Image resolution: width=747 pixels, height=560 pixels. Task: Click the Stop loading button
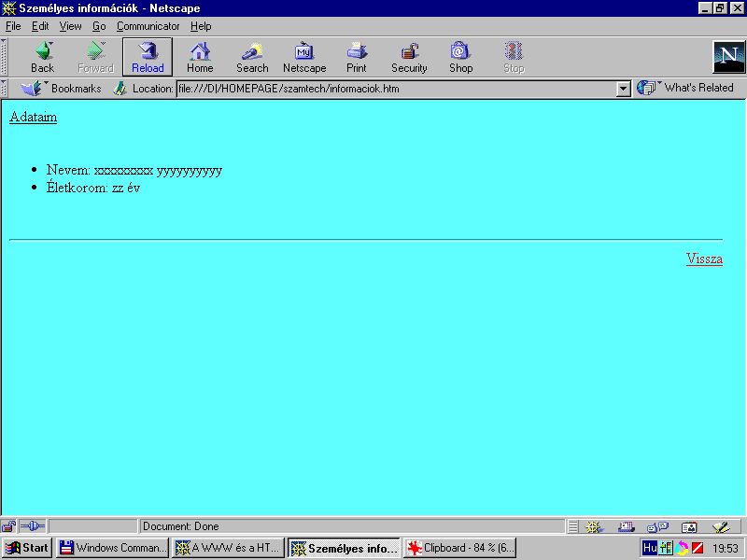coord(514,57)
